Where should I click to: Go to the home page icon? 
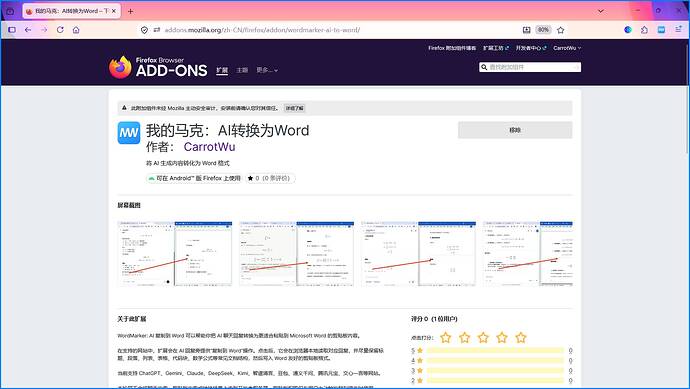pyautogui.click(x=76, y=30)
